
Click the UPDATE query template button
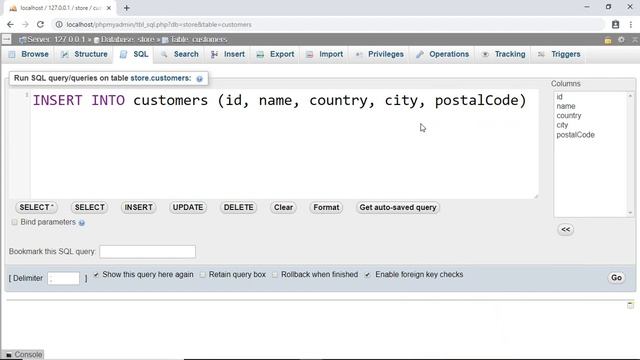click(188, 207)
